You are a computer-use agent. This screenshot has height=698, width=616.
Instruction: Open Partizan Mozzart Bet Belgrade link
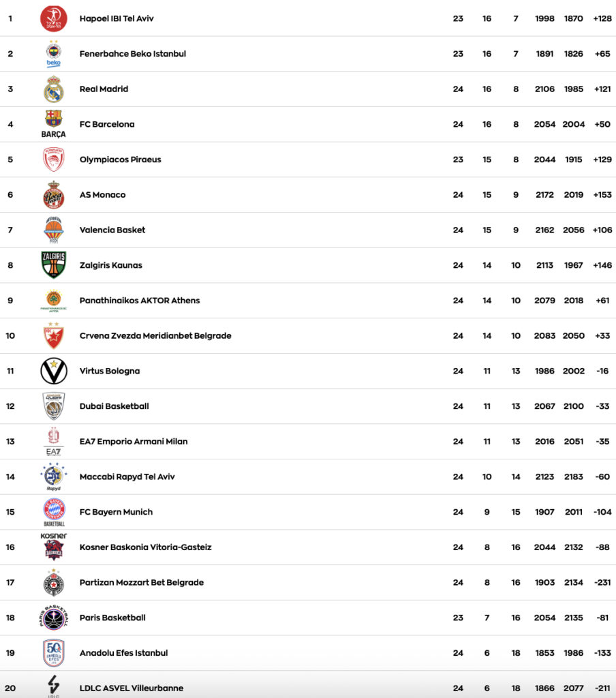pyautogui.click(x=142, y=583)
